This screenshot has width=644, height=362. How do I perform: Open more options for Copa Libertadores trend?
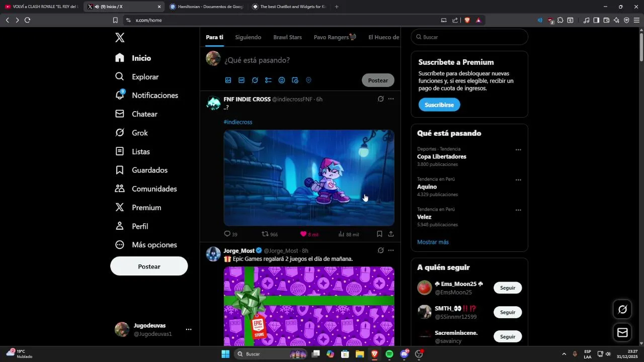[x=518, y=150]
